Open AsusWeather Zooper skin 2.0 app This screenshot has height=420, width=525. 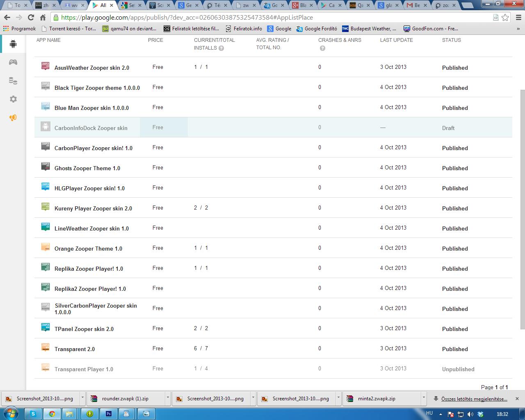pyautogui.click(x=92, y=68)
